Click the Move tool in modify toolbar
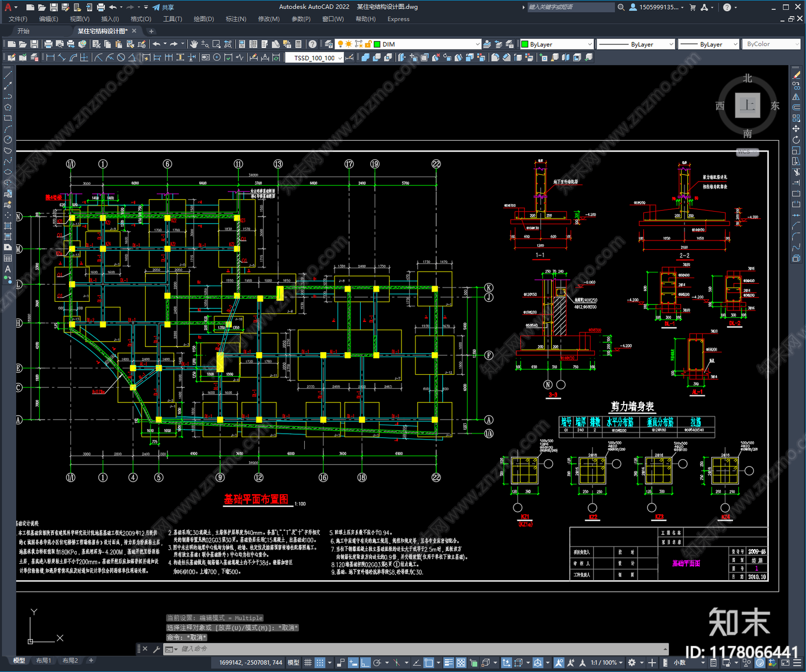The width and height of the screenshot is (806, 672). [796, 128]
